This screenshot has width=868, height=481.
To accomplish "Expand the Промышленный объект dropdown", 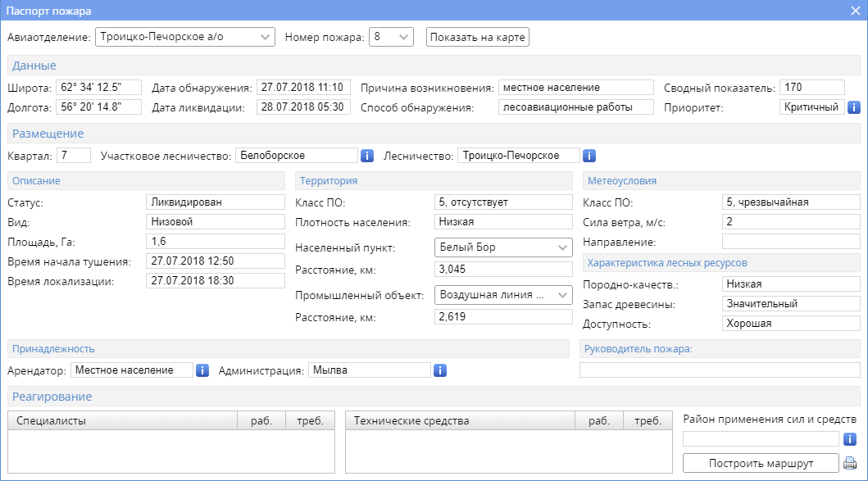I will click(503, 295).
